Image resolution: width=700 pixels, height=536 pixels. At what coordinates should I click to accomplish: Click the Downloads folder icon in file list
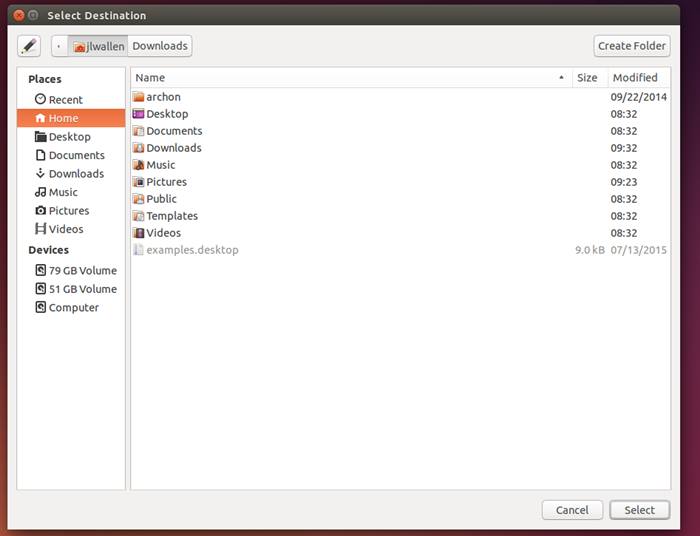(138, 148)
